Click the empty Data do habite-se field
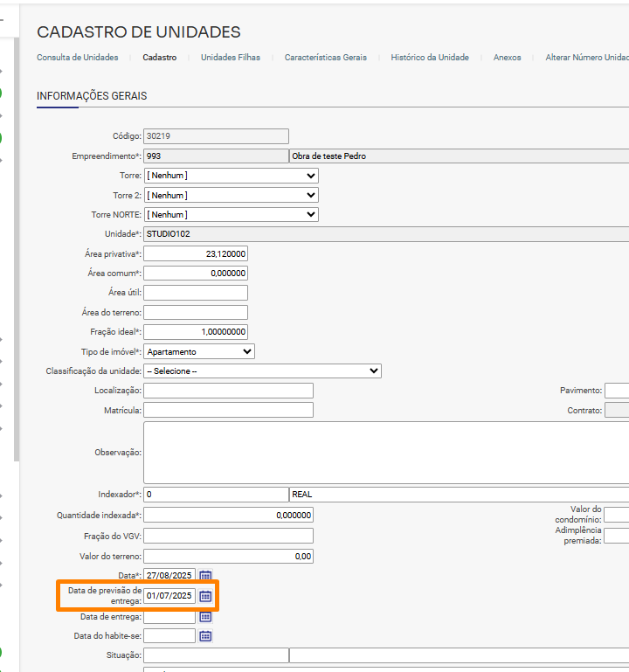Image resolution: width=629 pixels, height=672 pixels. (169, 635)
